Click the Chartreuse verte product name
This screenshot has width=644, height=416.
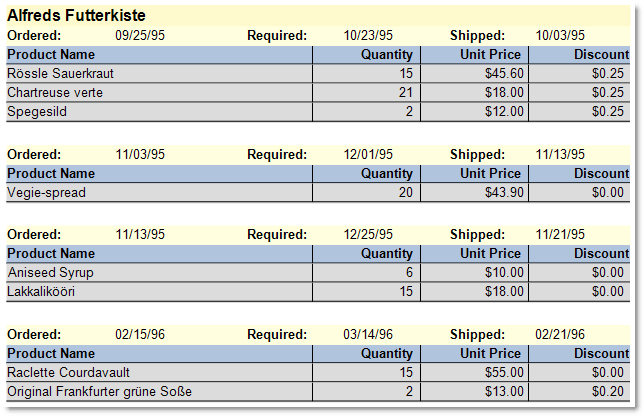coord(55,92)
